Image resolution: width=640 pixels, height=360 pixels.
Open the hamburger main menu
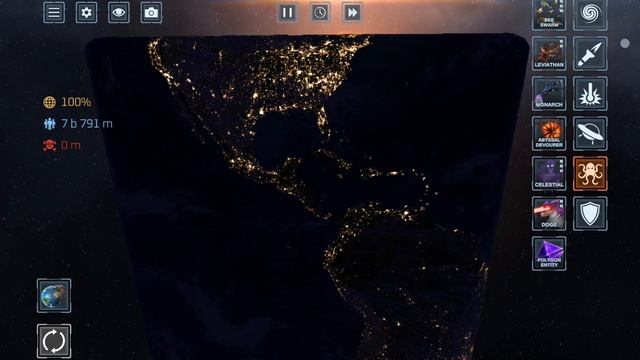coord(54,13)
